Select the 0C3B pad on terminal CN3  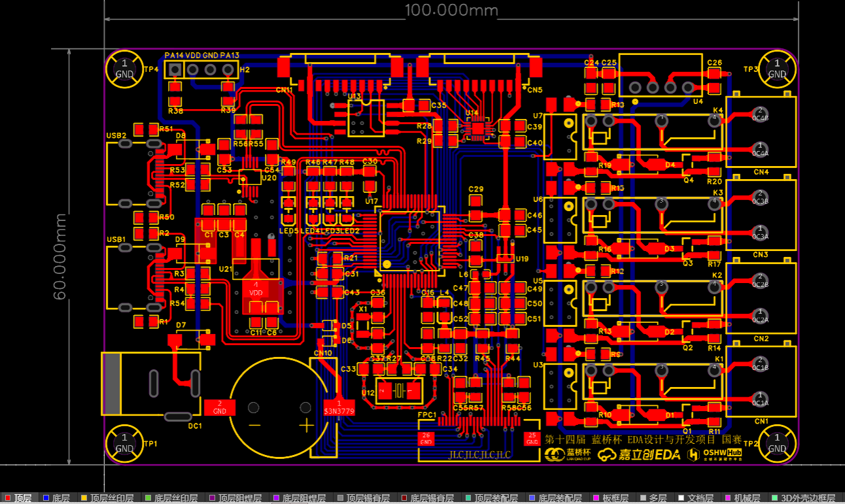760,197
